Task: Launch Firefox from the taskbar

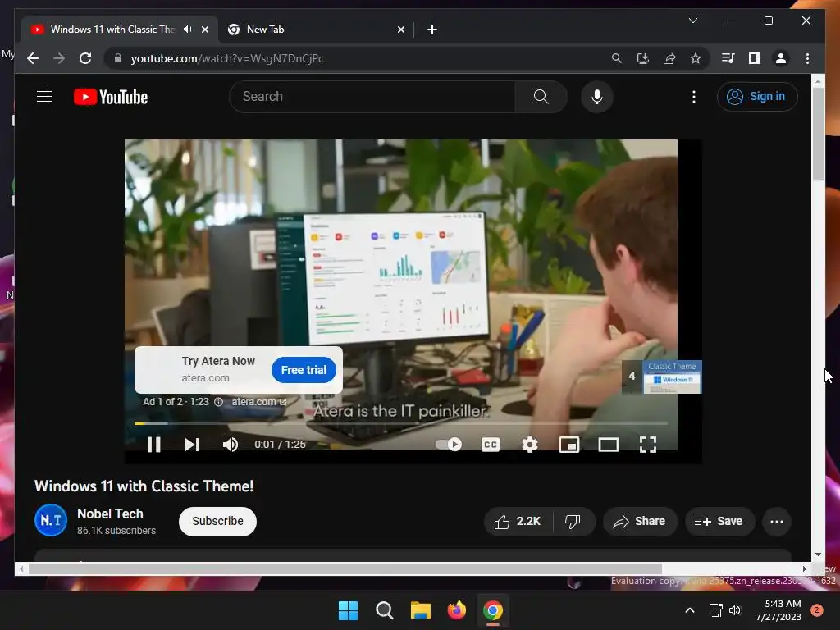Action: [x=456, y=610]
